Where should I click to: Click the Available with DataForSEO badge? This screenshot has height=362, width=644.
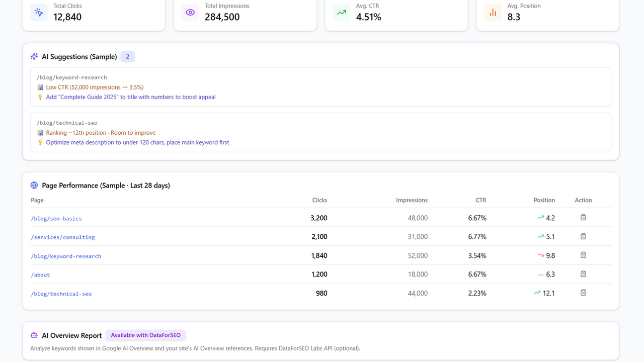[x=146, y=335]
